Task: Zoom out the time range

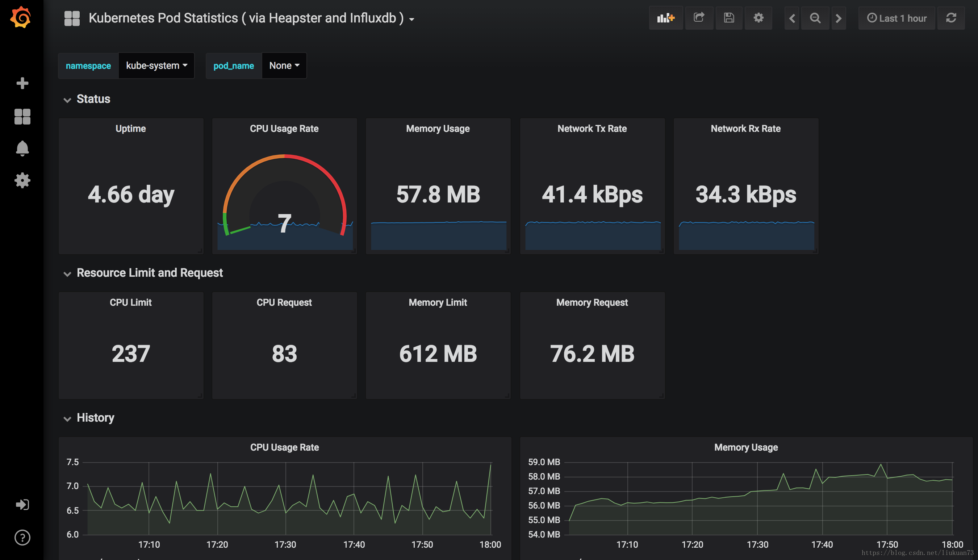Action: pyautogui.click(x=815, y=18)
